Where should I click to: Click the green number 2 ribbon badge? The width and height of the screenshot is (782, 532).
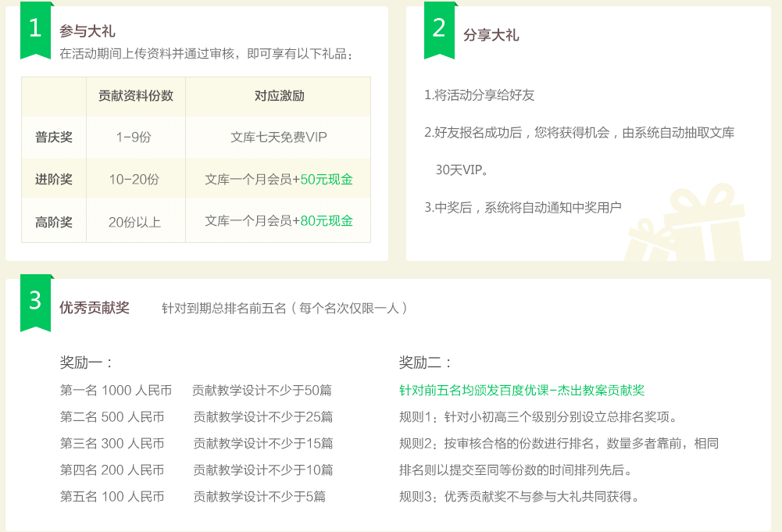tap(439, 30)
